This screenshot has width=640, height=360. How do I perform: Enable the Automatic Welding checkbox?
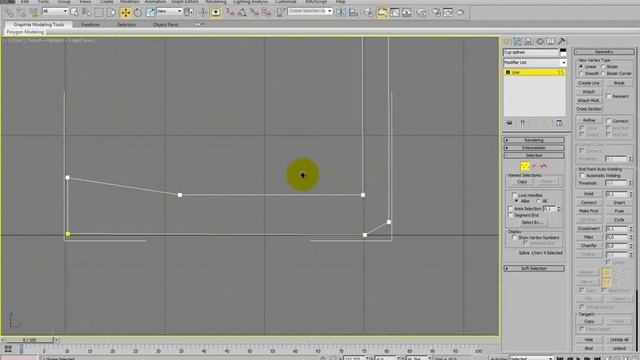pyautogui.click(x=582, y=176)
